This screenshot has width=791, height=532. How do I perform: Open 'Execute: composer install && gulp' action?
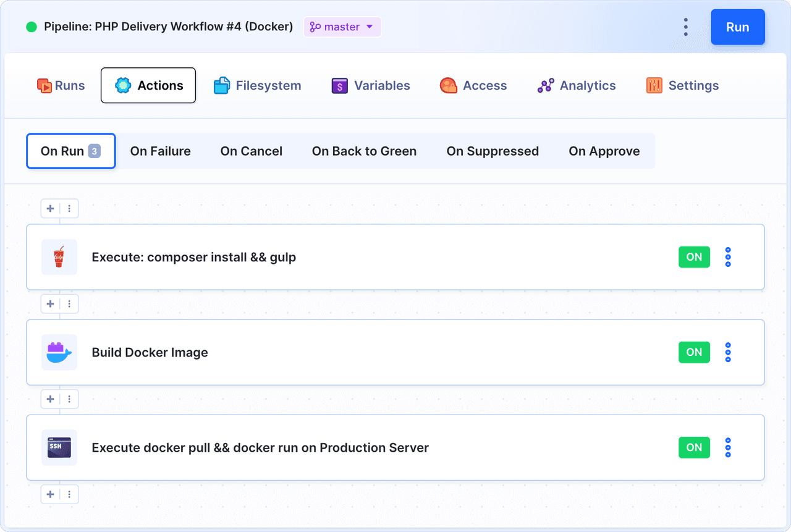(395, 257)
